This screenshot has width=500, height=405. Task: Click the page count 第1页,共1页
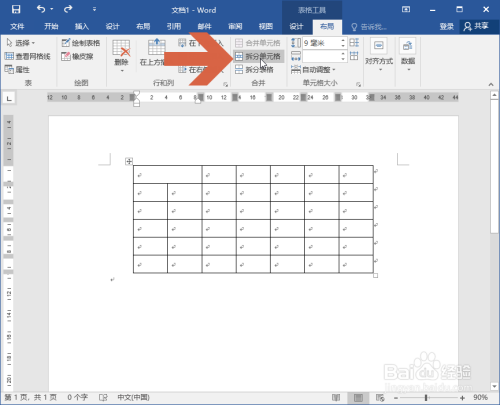tap(31, 397)
